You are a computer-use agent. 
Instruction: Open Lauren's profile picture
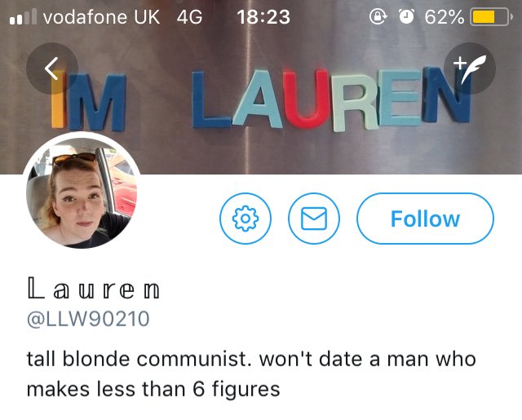pos(82,192)
